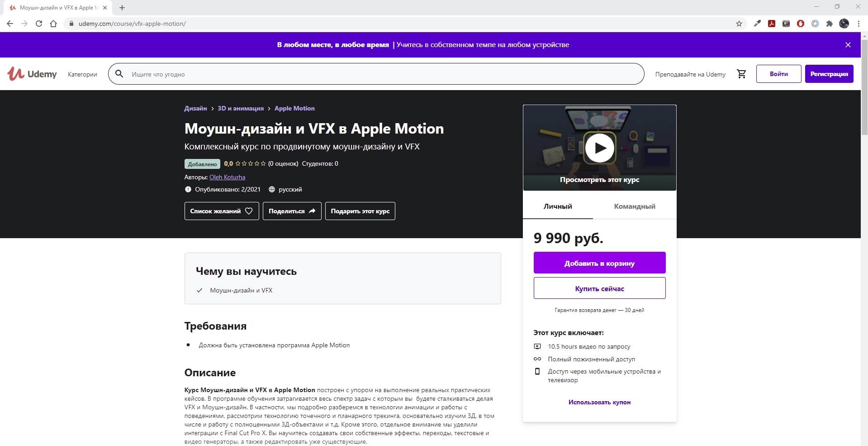Click the address bar URL
This screenshot has height=446, width=868.
pyautogui.click(x=132, y=24)
